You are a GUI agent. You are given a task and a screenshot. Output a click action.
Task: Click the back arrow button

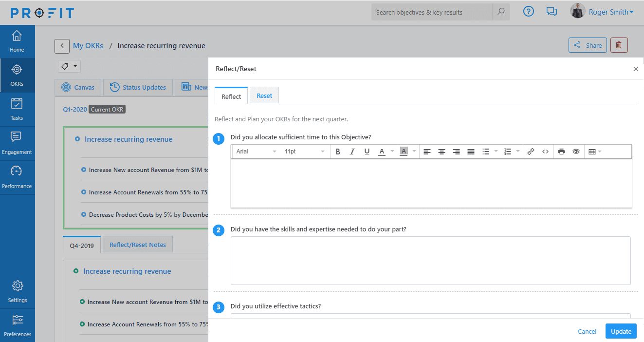point(62,46)
